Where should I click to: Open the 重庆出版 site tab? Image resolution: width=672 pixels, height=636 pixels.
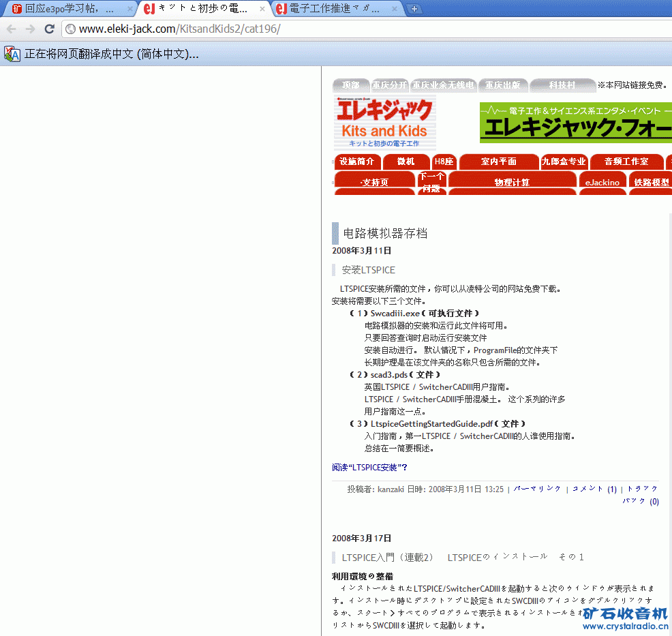click(x=503, y=85)
